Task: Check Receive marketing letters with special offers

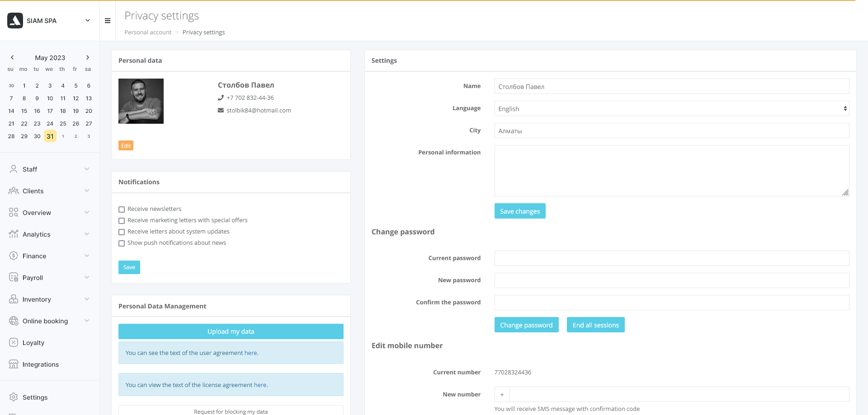Action: click(x=122, y=221)
